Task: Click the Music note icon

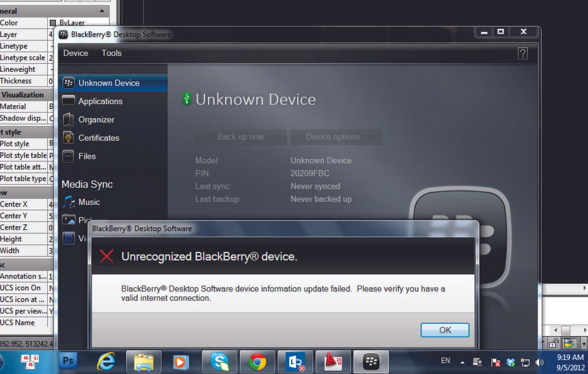Action: click(69, 202)
